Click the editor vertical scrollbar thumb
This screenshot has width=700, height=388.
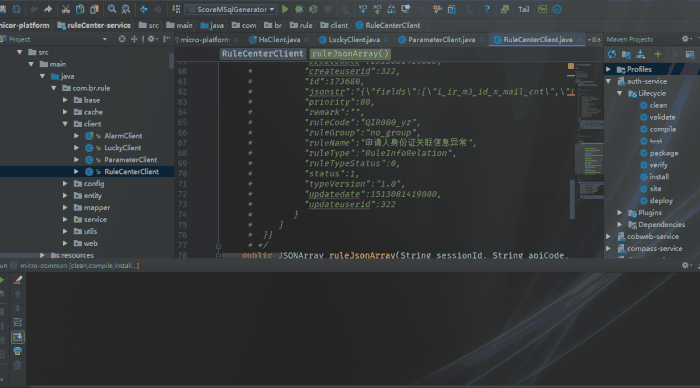(x=572, y=199)
